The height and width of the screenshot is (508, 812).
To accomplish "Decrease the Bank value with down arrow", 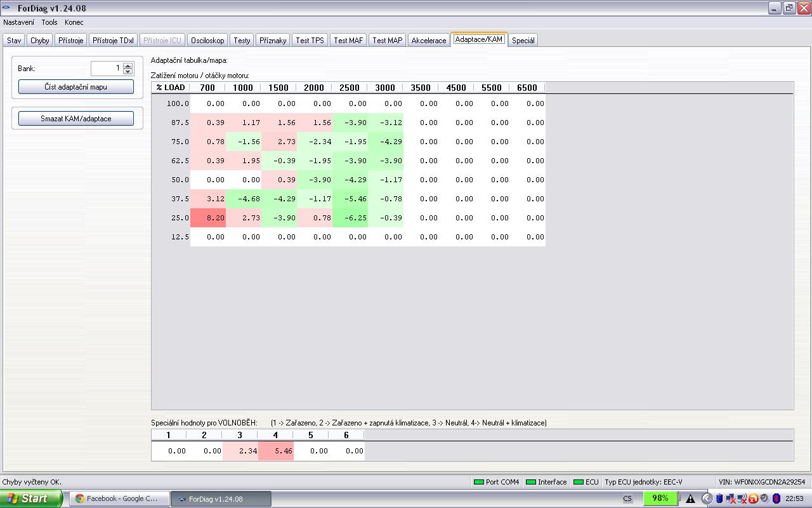I will click(128, 71).
